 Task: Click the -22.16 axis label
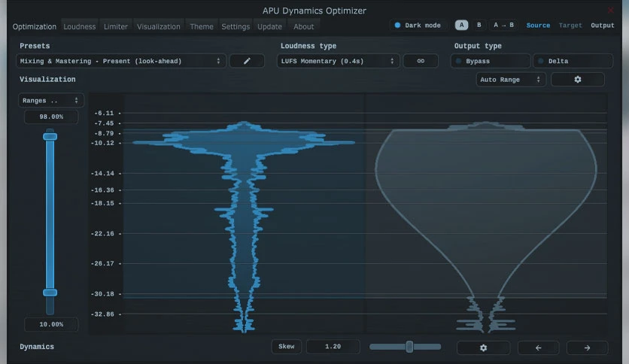(x=104, y=233)
